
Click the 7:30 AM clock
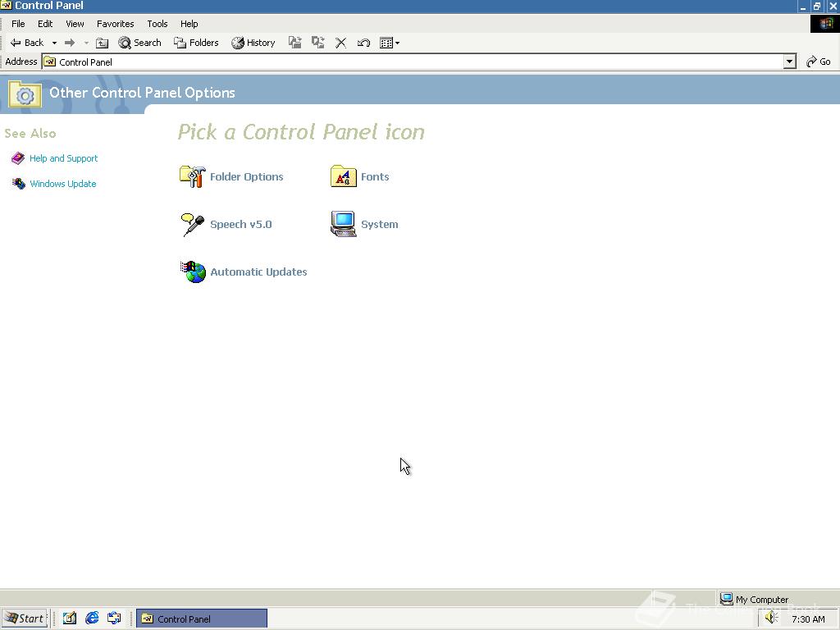(x=808, y=619)
